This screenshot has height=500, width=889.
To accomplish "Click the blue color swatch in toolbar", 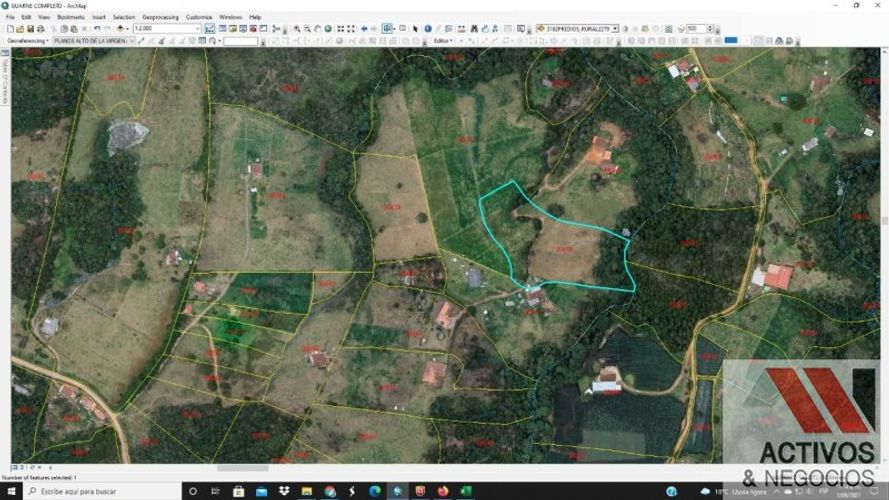I will click(x=731, y=40).
